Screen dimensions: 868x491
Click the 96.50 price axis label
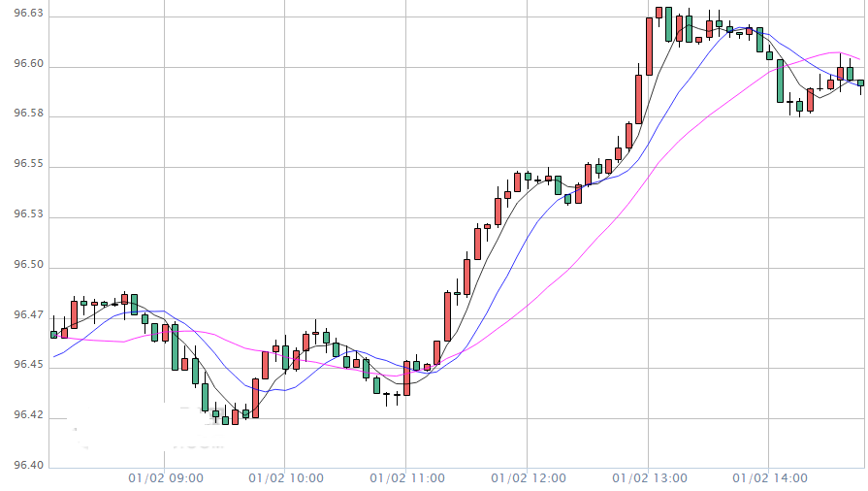(x=27, y=267)
